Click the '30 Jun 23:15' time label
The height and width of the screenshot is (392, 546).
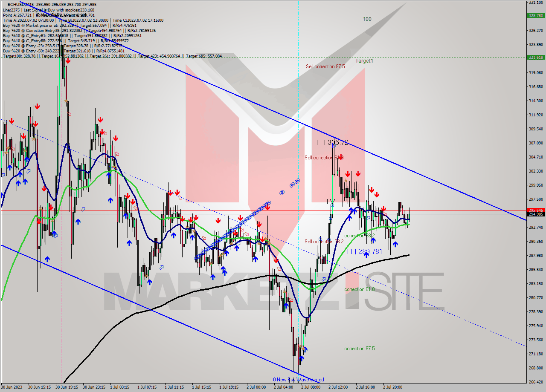click(x=95, y=387)
